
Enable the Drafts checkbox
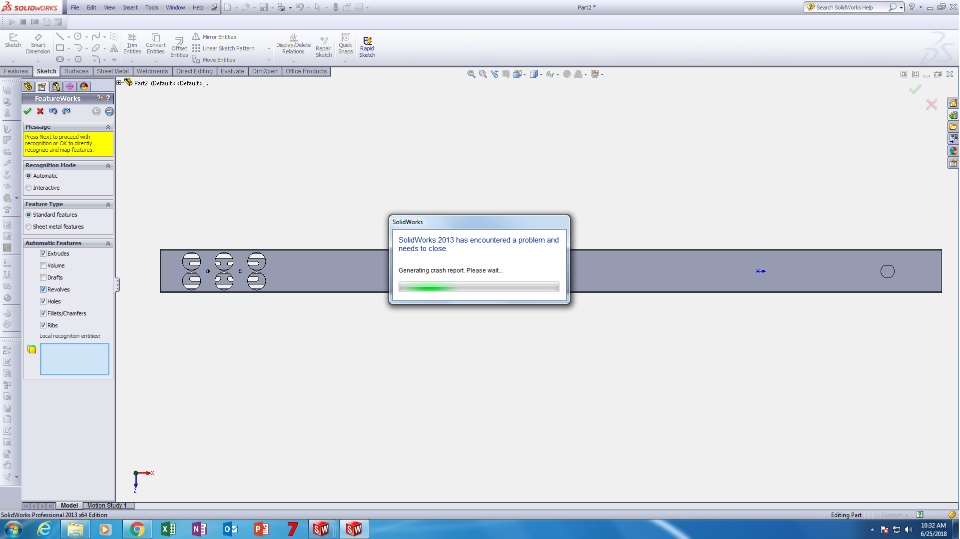tap(43, 277)
